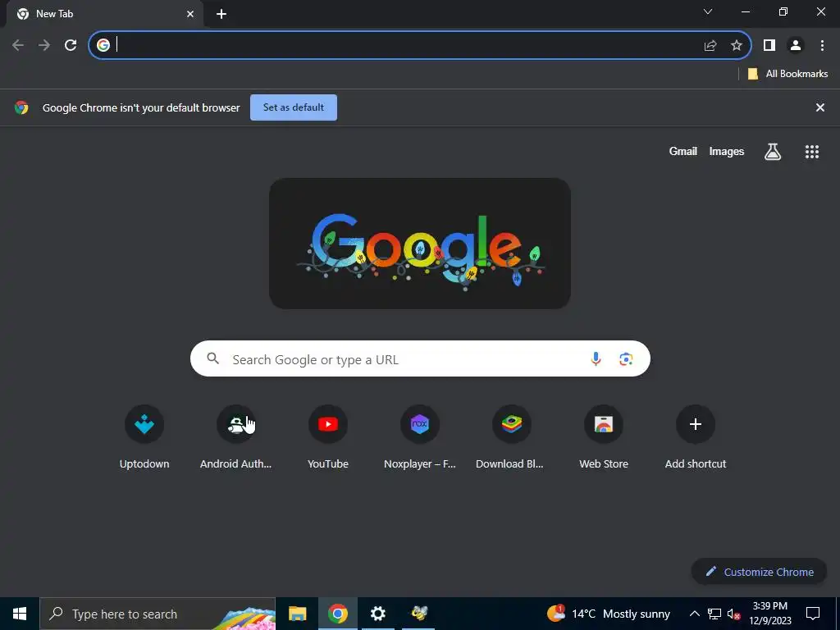Click the Google holiday doodle

419,243
